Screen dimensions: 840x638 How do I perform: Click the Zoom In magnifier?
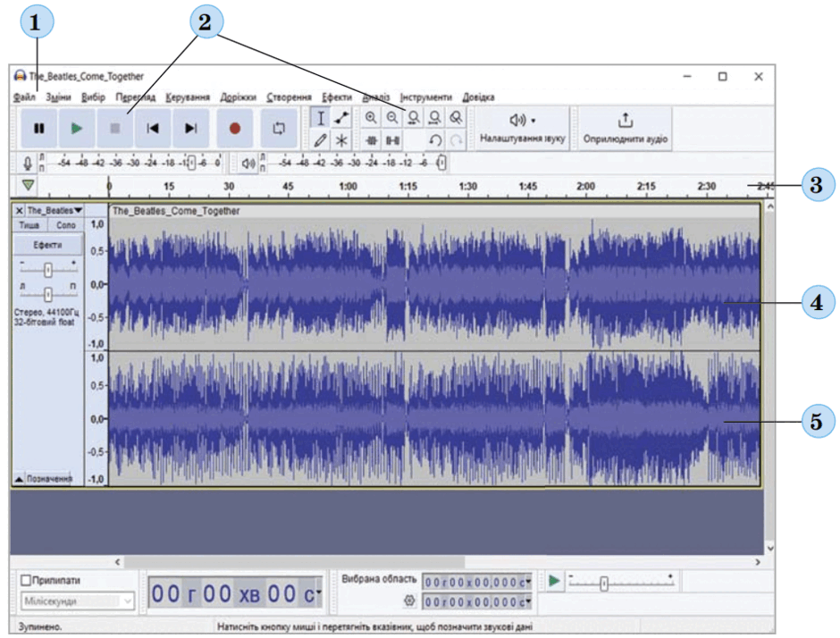(x=370, y=118)
